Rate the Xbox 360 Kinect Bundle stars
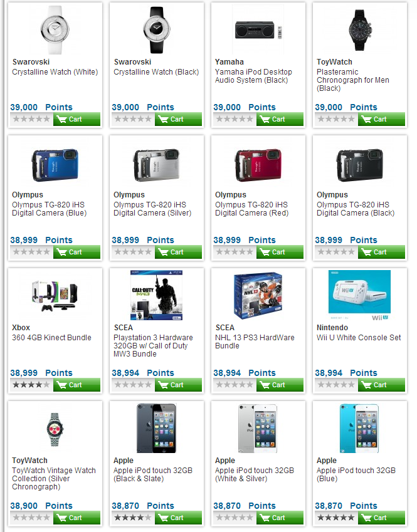This screenshot has width=417, height=532. pyautogui.click(x=31, y=385)
